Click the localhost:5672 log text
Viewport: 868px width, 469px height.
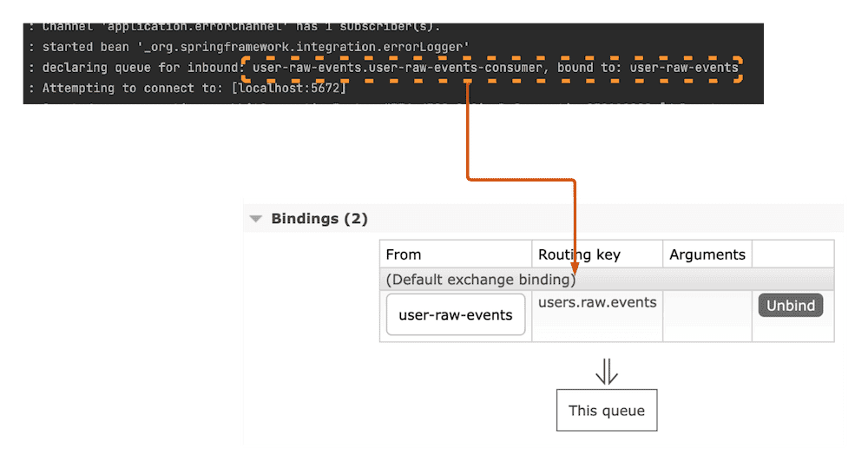point(290,88)
